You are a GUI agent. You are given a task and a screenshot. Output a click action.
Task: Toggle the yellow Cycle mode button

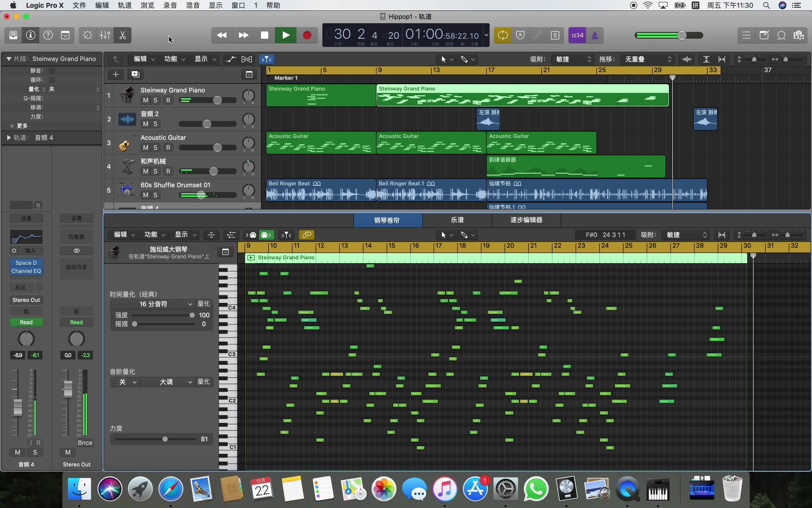pos(503,35)
